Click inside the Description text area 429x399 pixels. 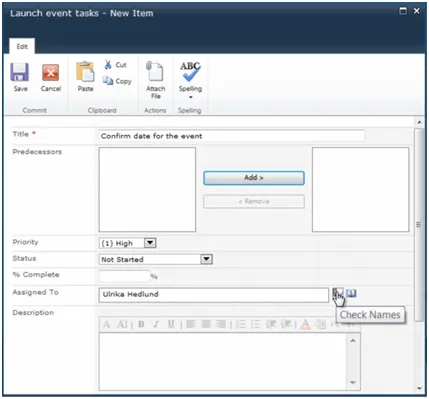223,361
